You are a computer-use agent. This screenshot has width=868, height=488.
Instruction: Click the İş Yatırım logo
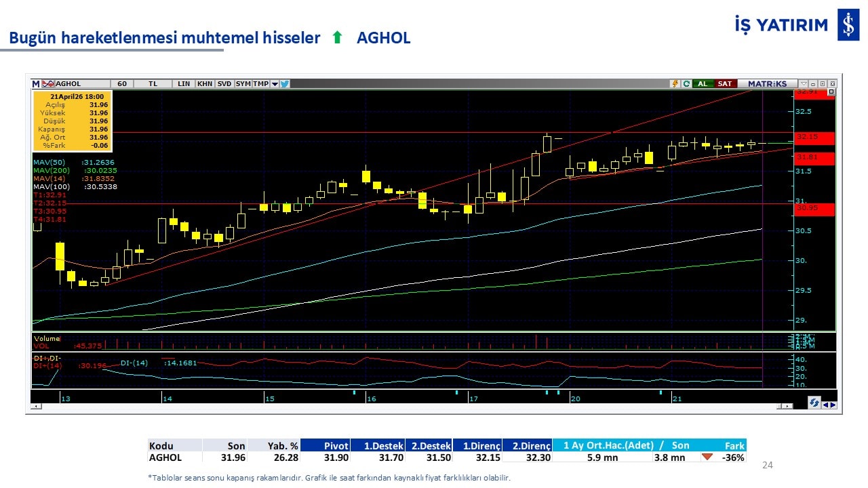(x=848, y=25)
